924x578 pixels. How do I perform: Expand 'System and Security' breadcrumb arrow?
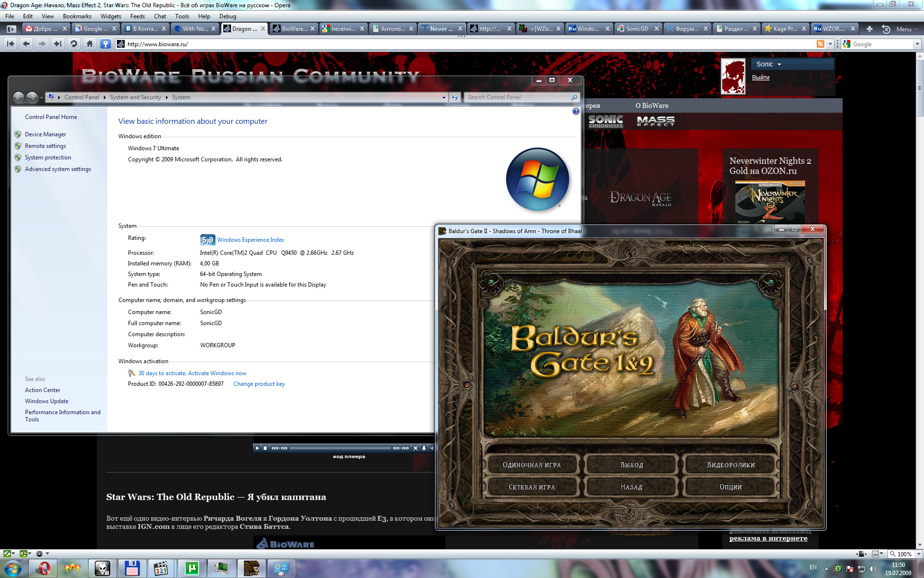[x=167, y=97]
